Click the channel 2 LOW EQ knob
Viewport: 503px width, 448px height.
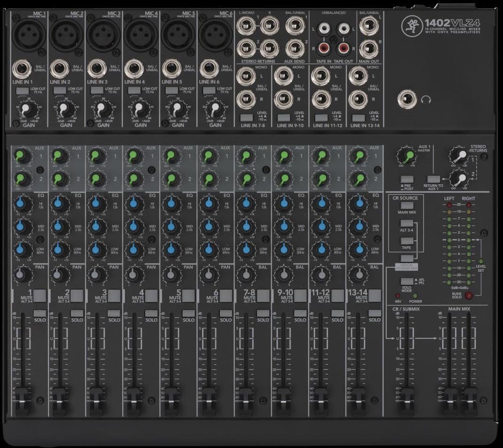[x=58, y=249]
